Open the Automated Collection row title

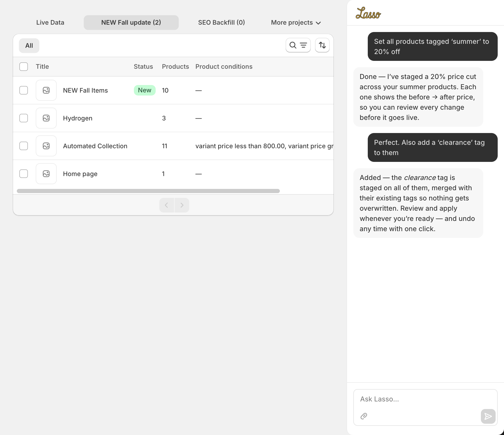(95, 146)
